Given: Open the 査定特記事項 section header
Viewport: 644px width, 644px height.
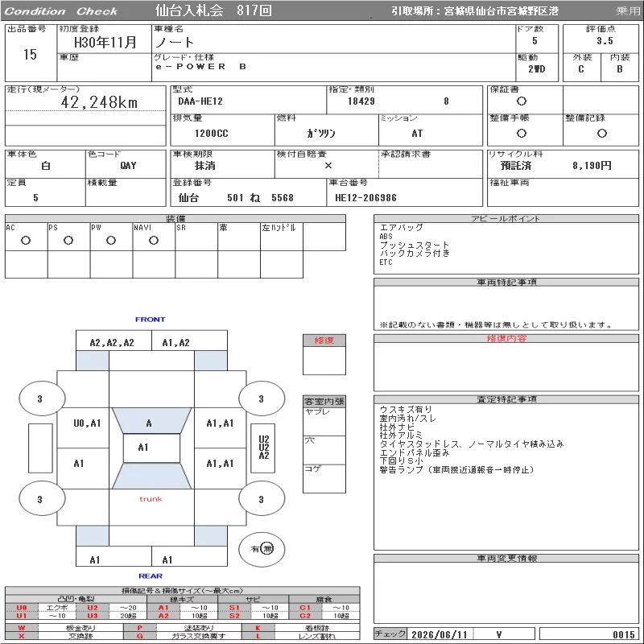Looking at the screenshot, I should pyautogui.click(x=506, y=399).
